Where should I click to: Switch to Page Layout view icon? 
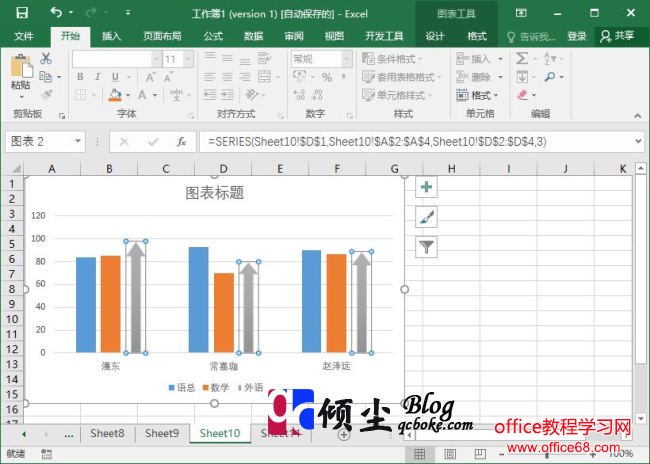(x=450, y=454)
